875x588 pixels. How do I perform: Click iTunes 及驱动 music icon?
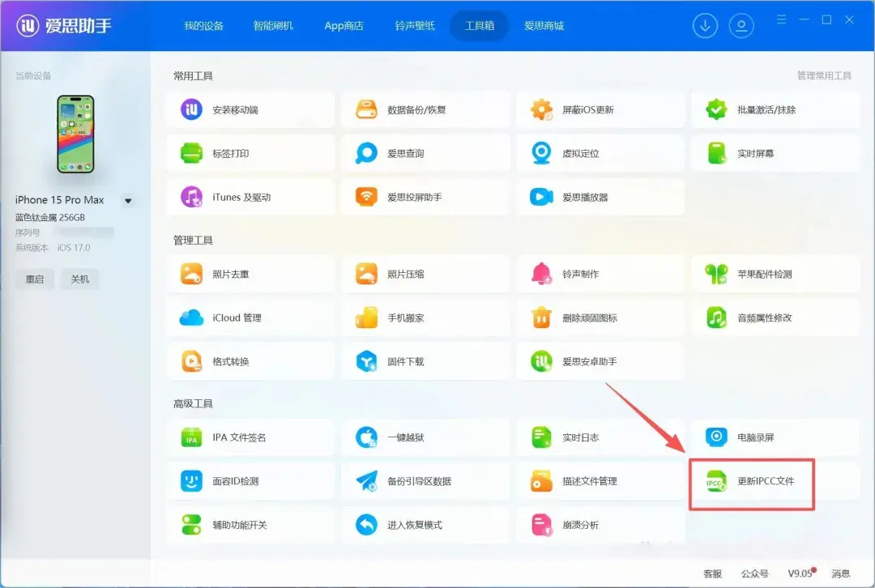(x=191, y=197)
